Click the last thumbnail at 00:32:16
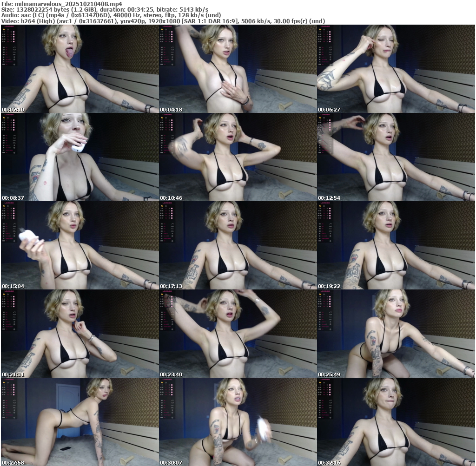 click(396, 422)
